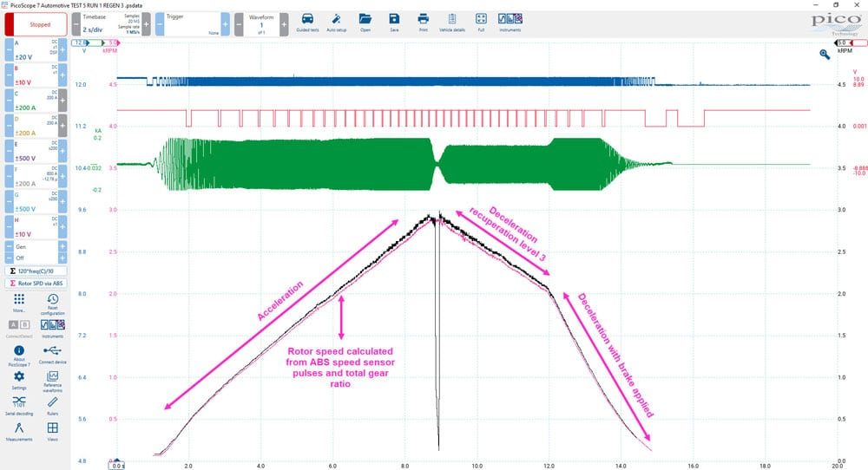This screenshot has height=470, width=868.
Task: Decrease the timebase with minus button
Action: click(76, 24)
